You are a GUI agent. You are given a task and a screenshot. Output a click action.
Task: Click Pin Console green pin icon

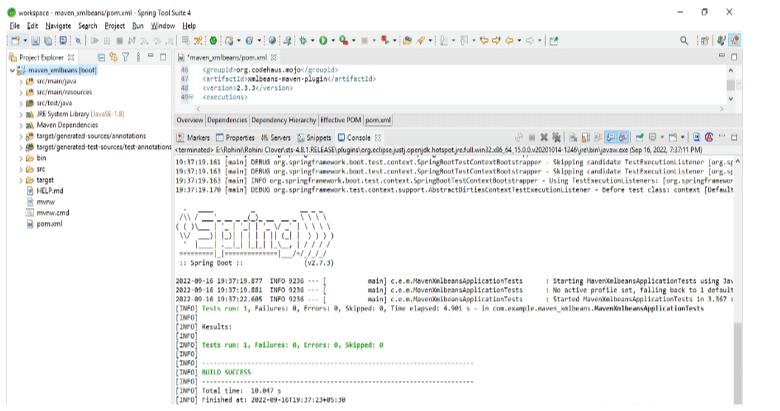pos(639,137)
